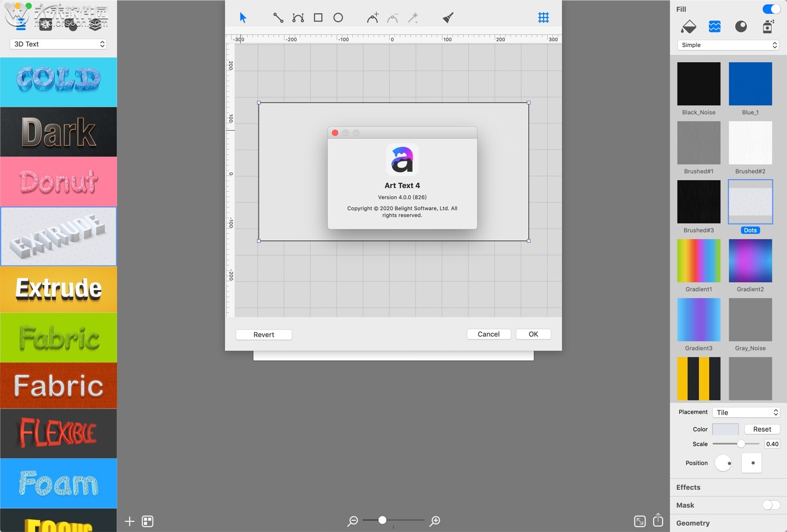787x532 pixels.
Task: Choose the texture fill type icon
Action: tap(715, 26)
